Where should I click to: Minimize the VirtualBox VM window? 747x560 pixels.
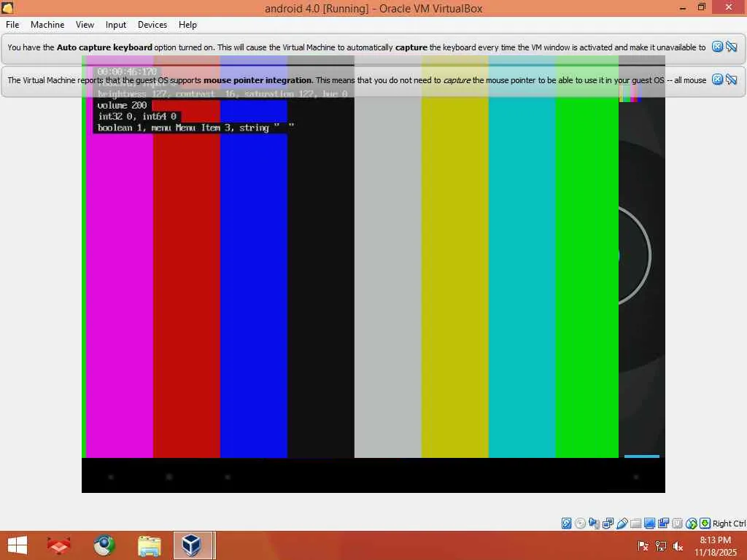pyautogui.click(x=683, y=7)
